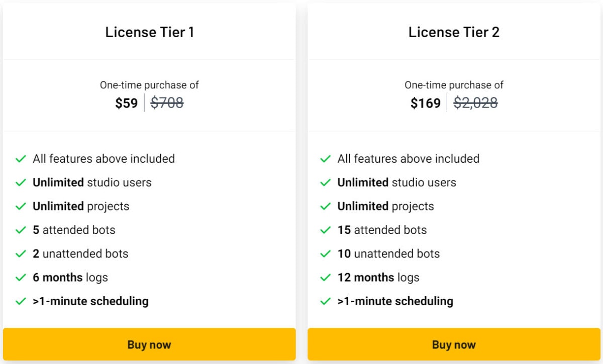Click the checkmark next to 2 unattended bots
603x364 pixels.
[x=20, y=254]
